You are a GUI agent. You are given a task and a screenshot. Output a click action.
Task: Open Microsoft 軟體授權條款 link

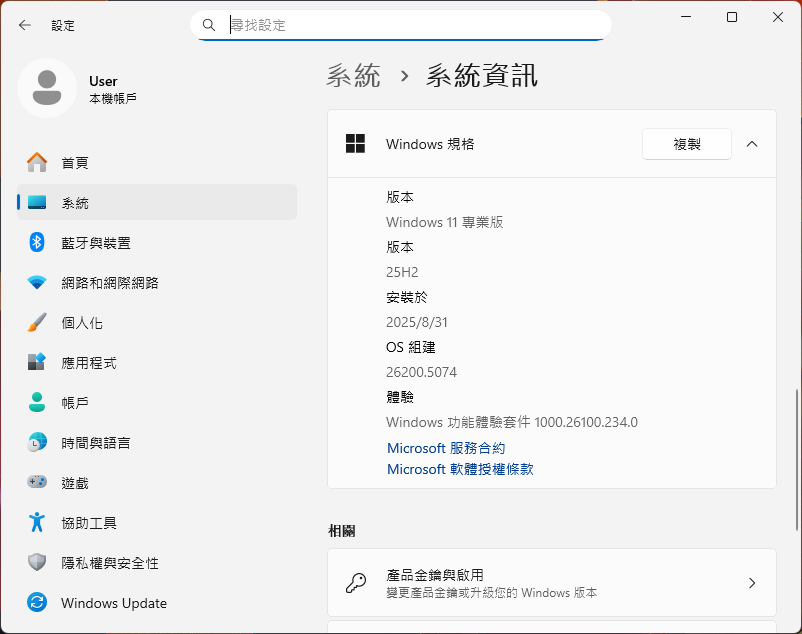click(460, 469)
